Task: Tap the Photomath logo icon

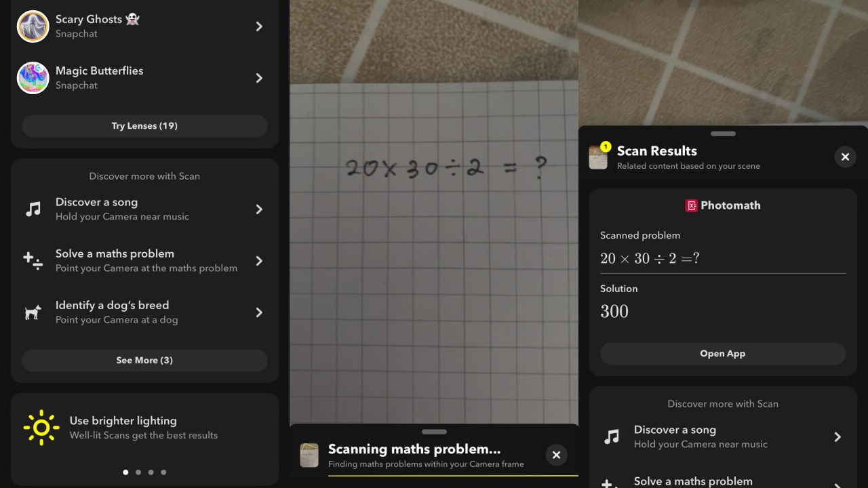Action: (x=691, y=205)
